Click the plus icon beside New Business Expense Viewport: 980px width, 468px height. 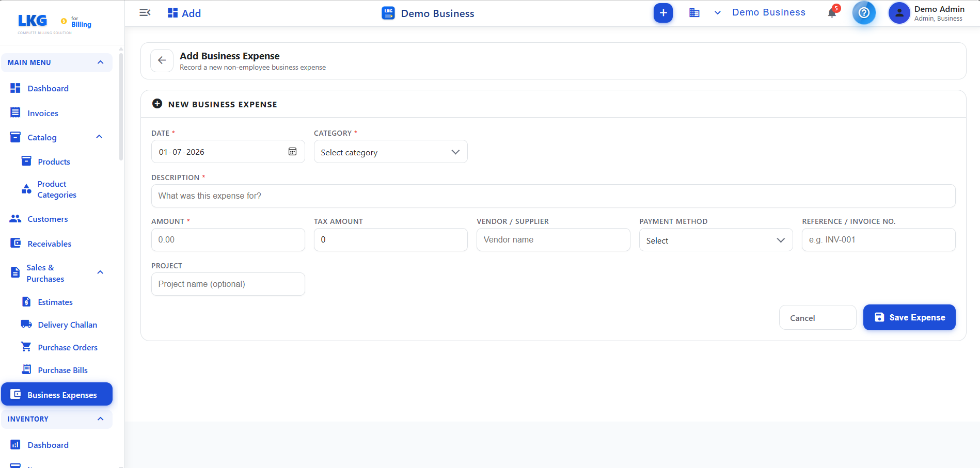point(157,104)
